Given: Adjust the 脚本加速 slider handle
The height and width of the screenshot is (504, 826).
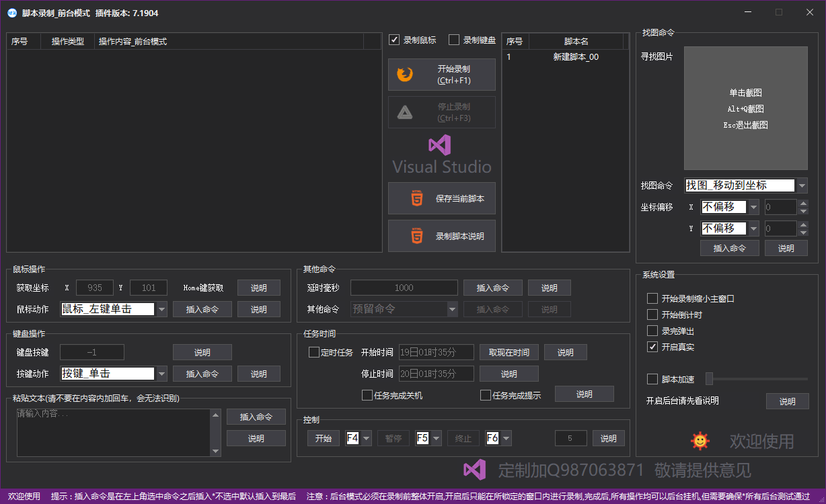Looking at the screenshot, I should 709,378.
